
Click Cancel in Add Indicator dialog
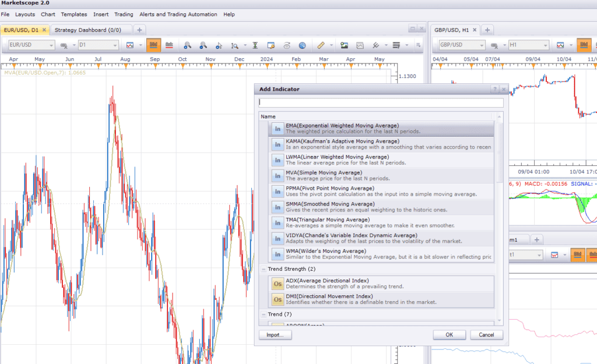[x=486, y=335]
